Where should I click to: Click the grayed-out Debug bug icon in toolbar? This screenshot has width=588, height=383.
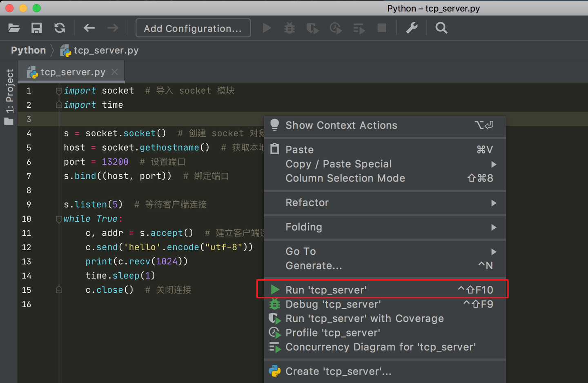(290, 28)
